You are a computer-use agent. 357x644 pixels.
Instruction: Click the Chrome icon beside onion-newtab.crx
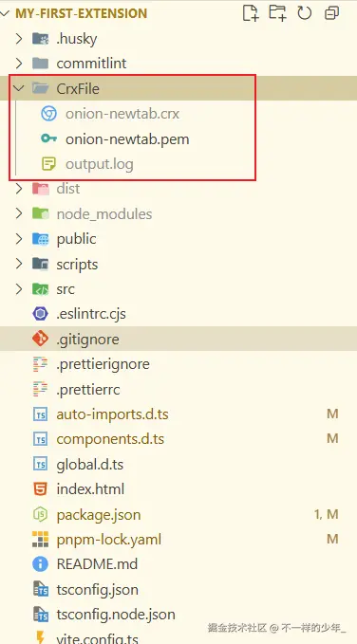point(49,114)
